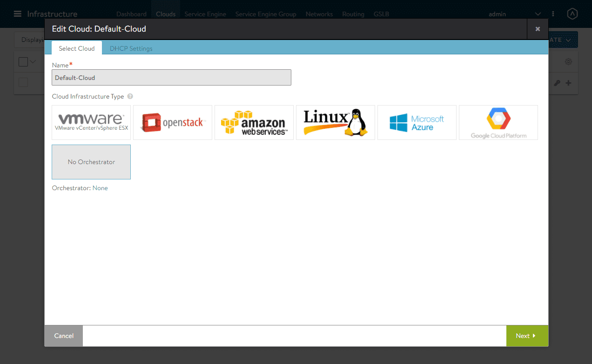Select Google Cloud Platform tile
Viewport: 592px width, 364px height.
(x=498, y=122)
